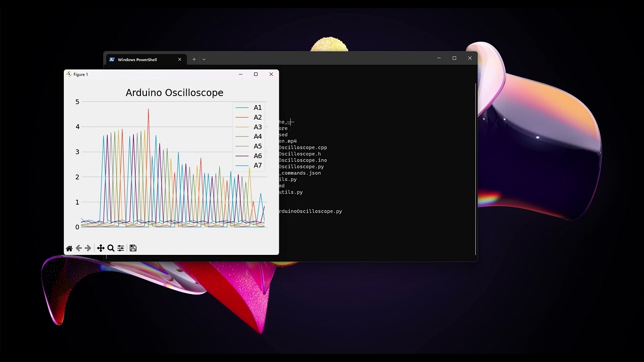Image resolution: width=644 pixels, height=362 pixels.
Task: Activate the Zoom to rectangle magnifier
Action: [x=111, y=248]
